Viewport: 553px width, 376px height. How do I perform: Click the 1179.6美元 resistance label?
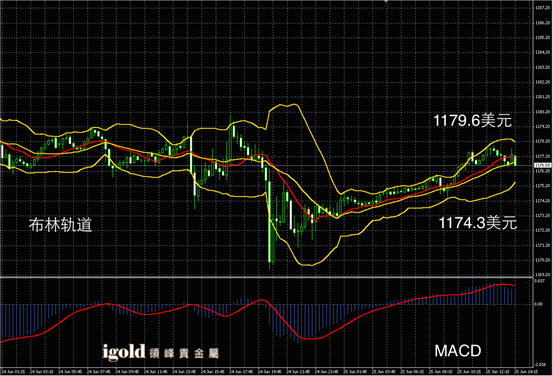coord(472,121)
